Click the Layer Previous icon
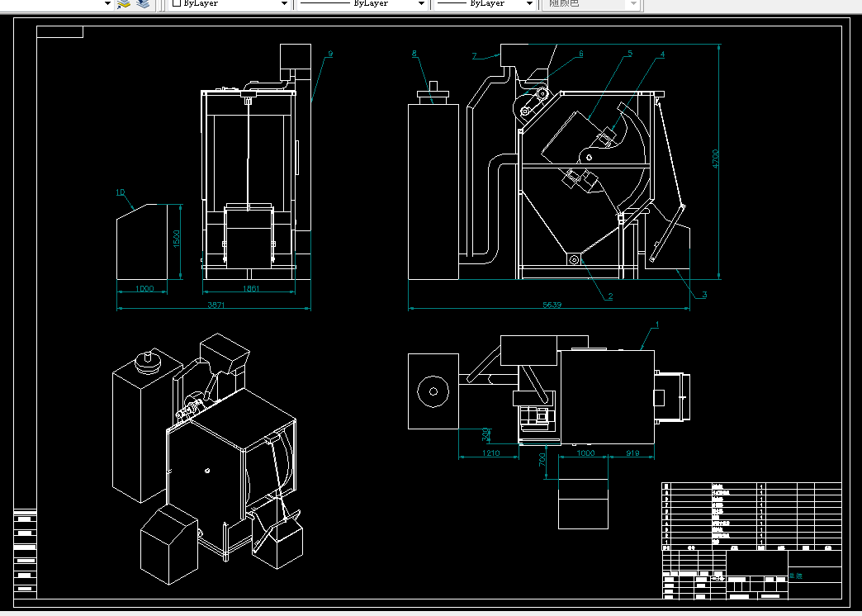 (x=143, y=4)
